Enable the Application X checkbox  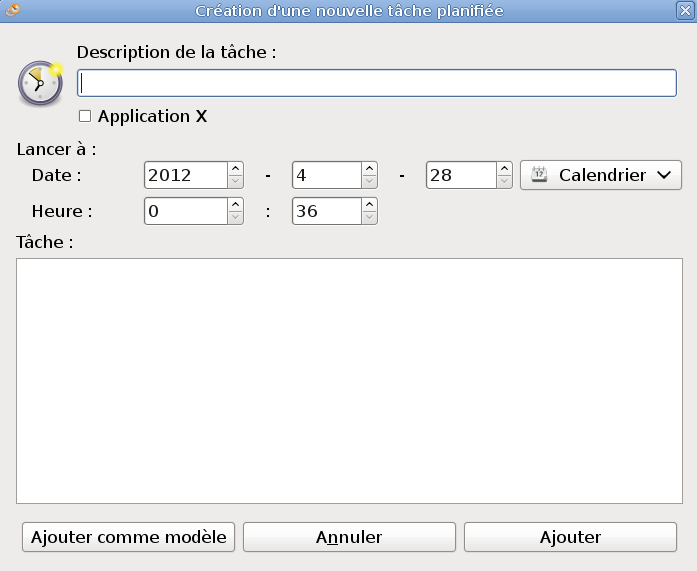coord(85,116)
